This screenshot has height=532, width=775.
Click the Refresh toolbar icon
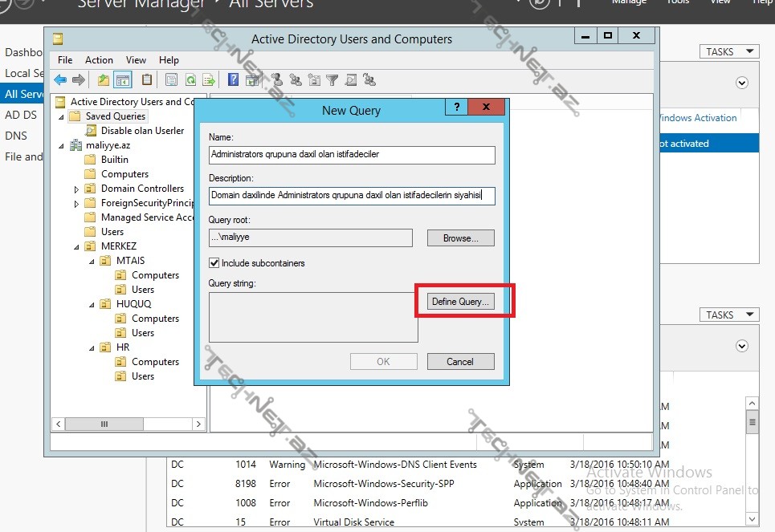190,79
